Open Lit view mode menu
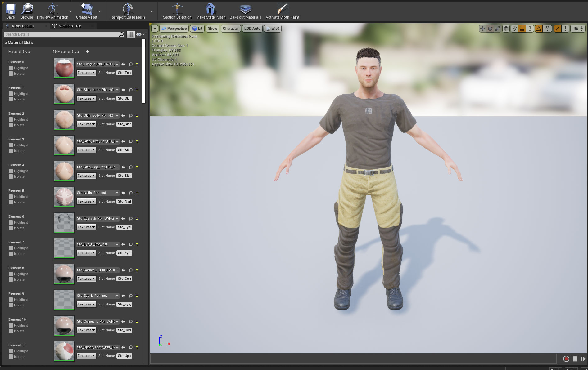Viewport: 588px width, 370px height. pyautogui.click(x=197, y=29)
